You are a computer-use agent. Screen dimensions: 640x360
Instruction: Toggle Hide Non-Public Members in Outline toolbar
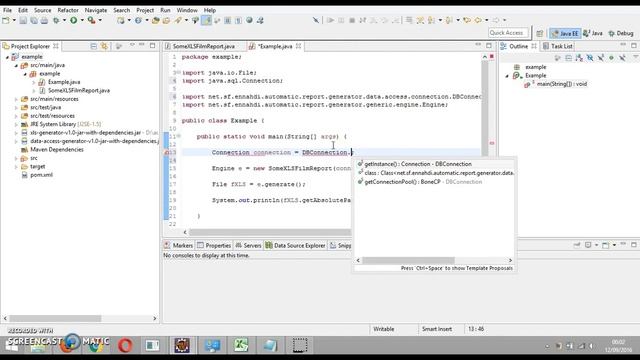(611, 58)
